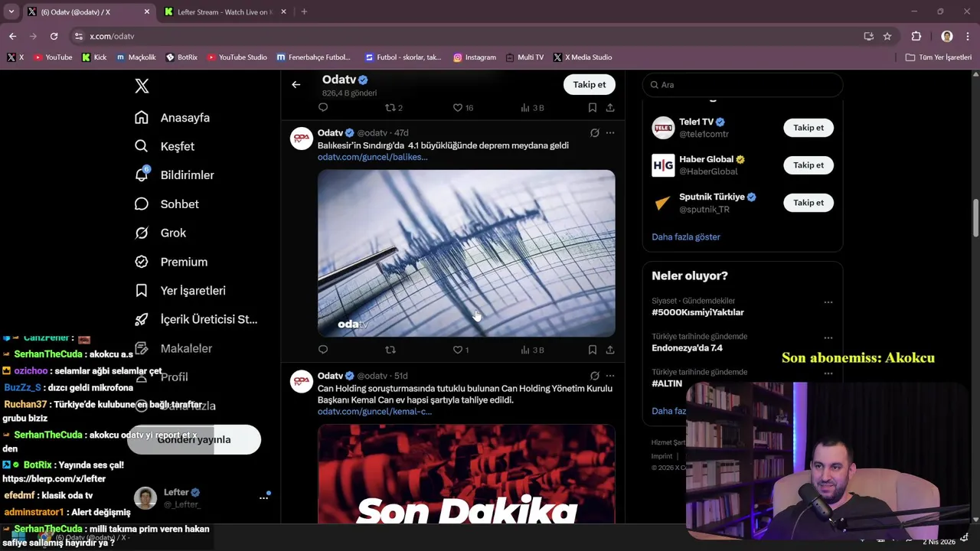Viewport: 980px width, 551px height.
Task: Open the tab search dropdown arrow
Action: (x=11, y=12)
